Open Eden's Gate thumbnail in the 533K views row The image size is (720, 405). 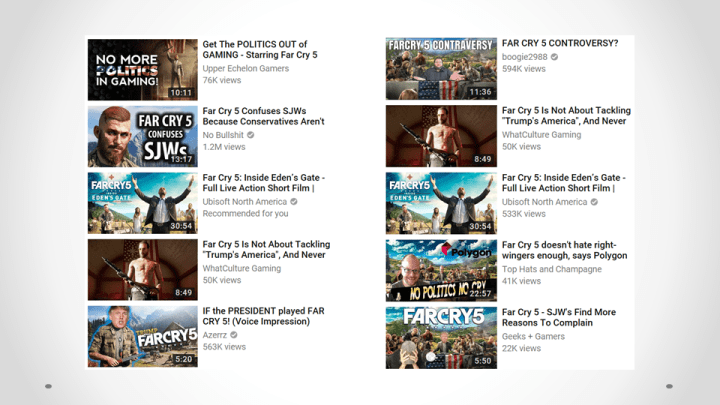[441, 203]
